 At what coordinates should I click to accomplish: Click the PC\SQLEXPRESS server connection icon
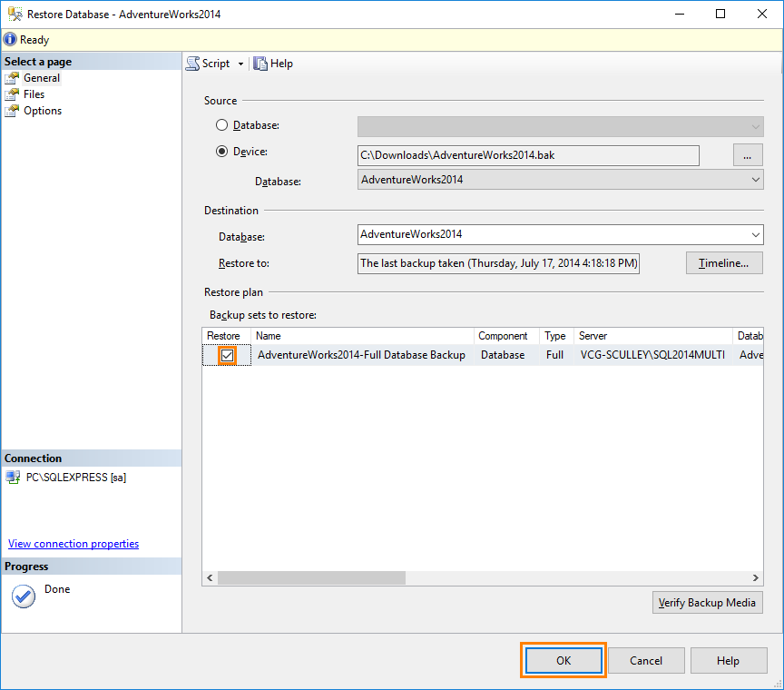pyautogui.click(x=13, y=477)
